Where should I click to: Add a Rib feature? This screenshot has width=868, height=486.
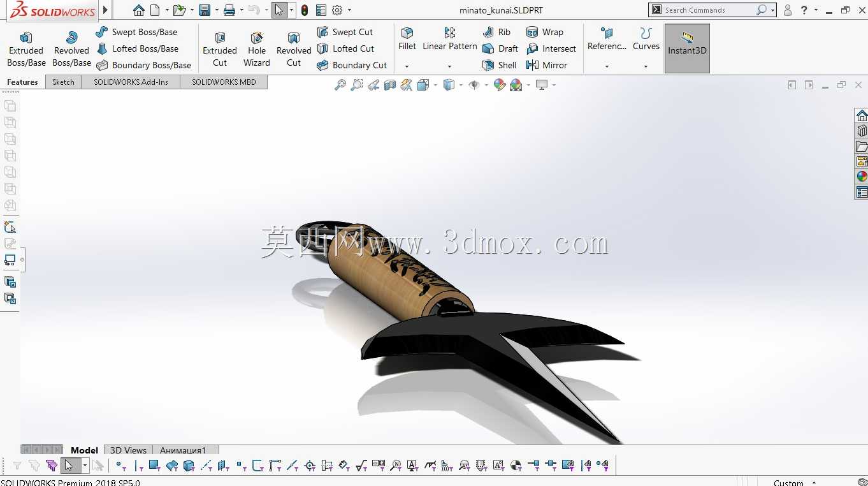[496, 32]
